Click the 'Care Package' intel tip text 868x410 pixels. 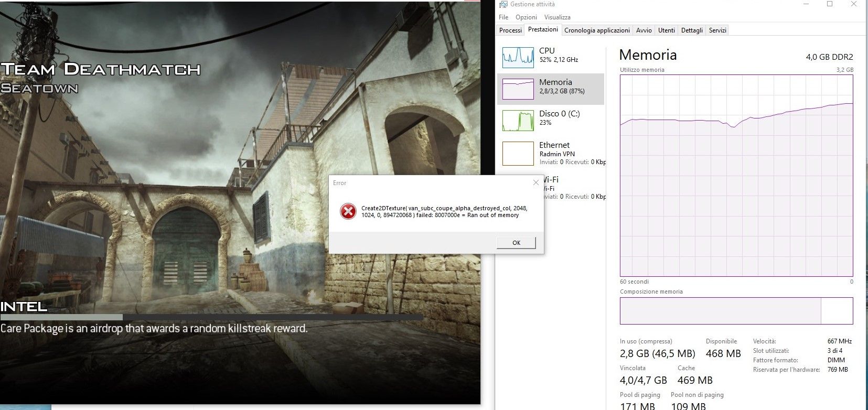pyautogui.click(x=154, y=329)
